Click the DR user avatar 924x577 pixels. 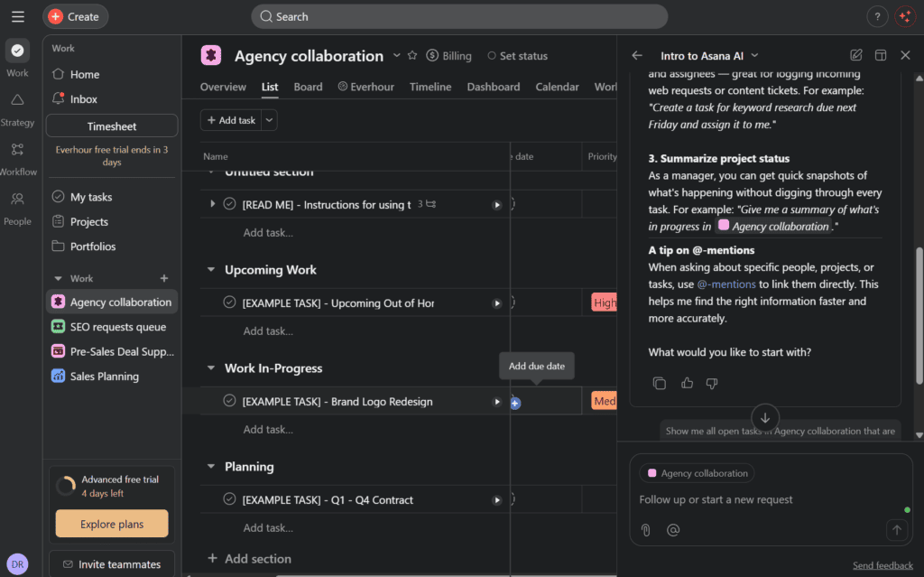click(18, 564)
